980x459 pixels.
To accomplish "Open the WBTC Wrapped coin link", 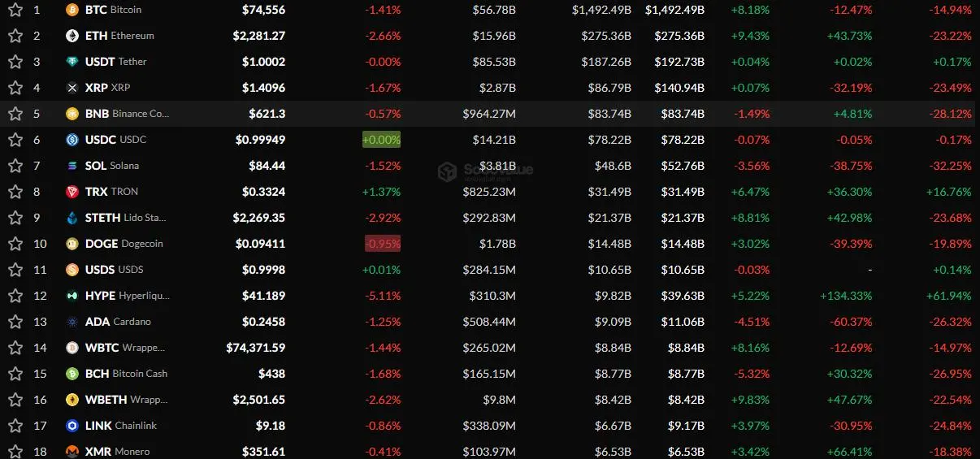I will pyautogui.click(x=125, y=348).
